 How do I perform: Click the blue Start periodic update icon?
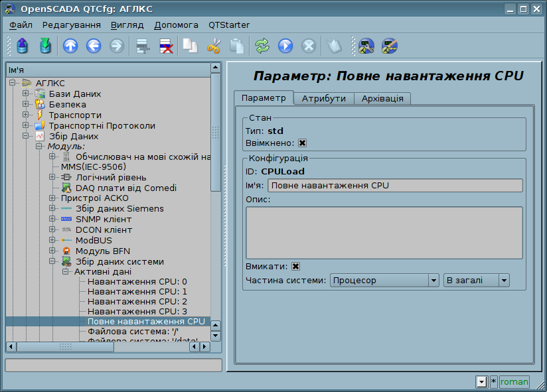[x=285, y=46]
